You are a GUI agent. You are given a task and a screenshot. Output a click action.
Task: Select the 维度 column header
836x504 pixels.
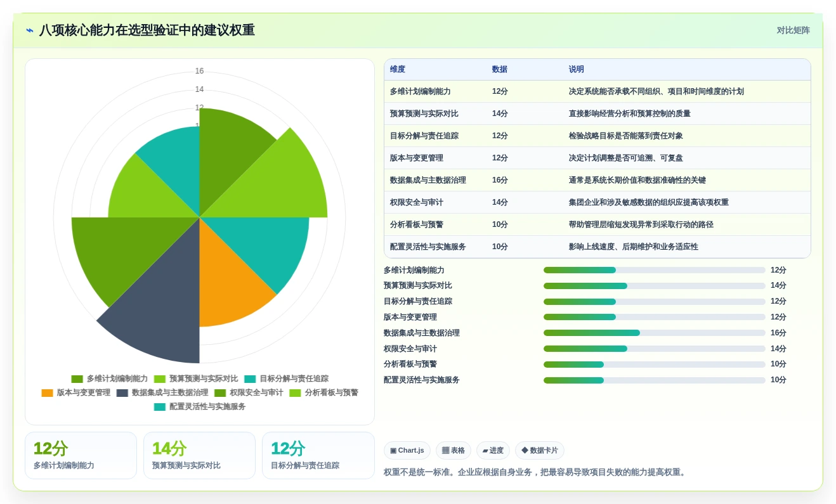pyautogui.click(x=398, y=69)
